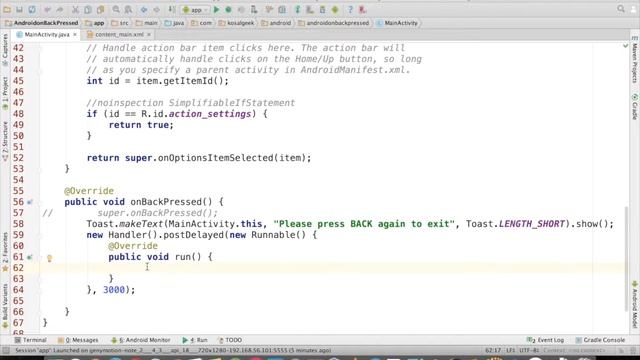Click the Sync Project with Gradle icon

(x=298, y=9)
